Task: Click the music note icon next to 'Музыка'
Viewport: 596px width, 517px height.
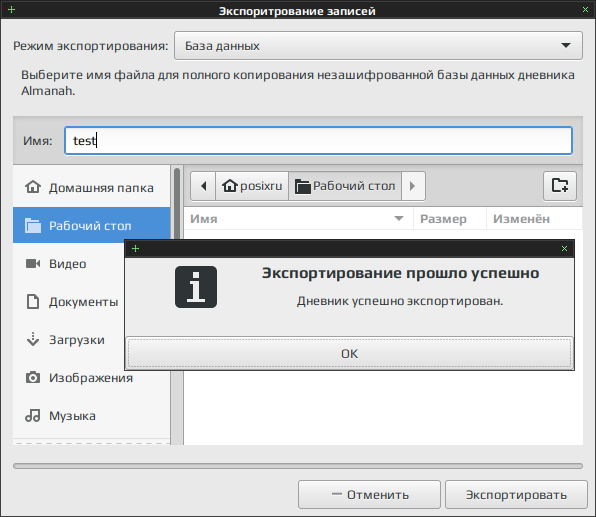Action: [x=33, y=416]
